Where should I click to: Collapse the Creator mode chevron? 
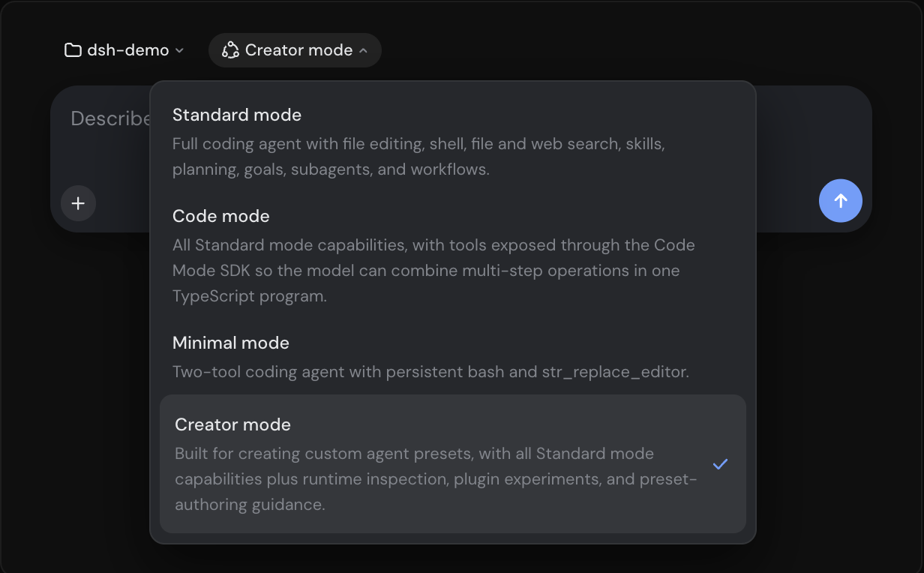click(363, 50)
